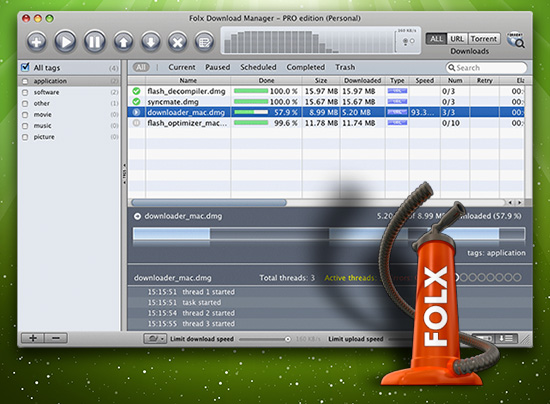Click the bottom-right log view toggle button
Image resolution: width=550 pixels, height=404 pixels.
pyautogui.click(x=505, y=338)
